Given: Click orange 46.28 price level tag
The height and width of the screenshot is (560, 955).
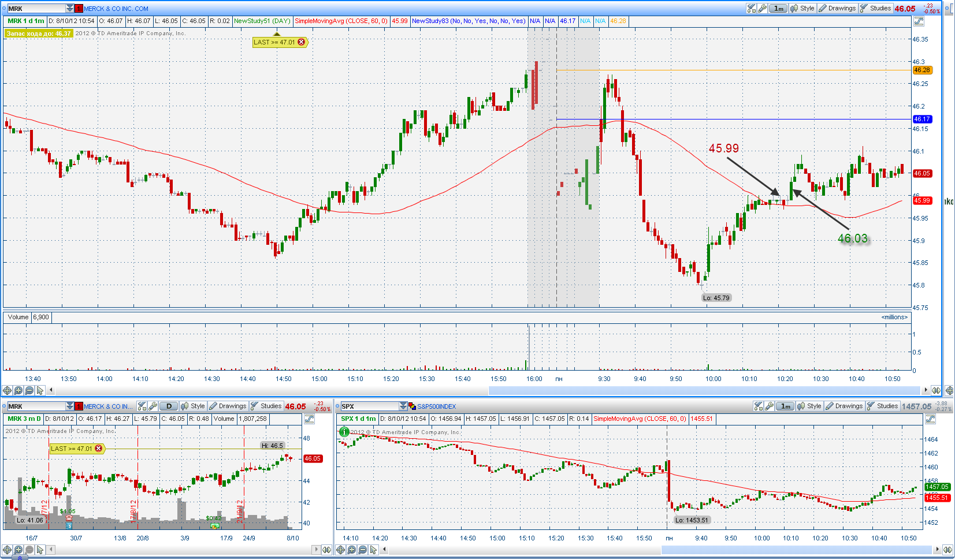Looking at the screenshot, I should [922, 70].
